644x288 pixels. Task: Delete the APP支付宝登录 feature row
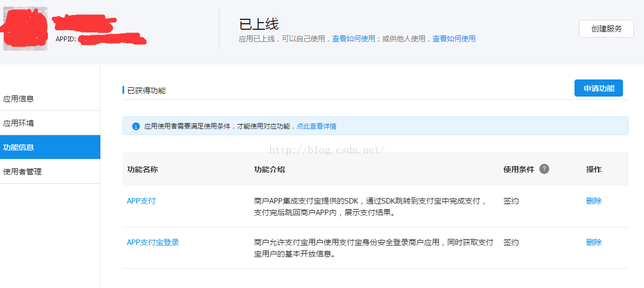[594, 242]
